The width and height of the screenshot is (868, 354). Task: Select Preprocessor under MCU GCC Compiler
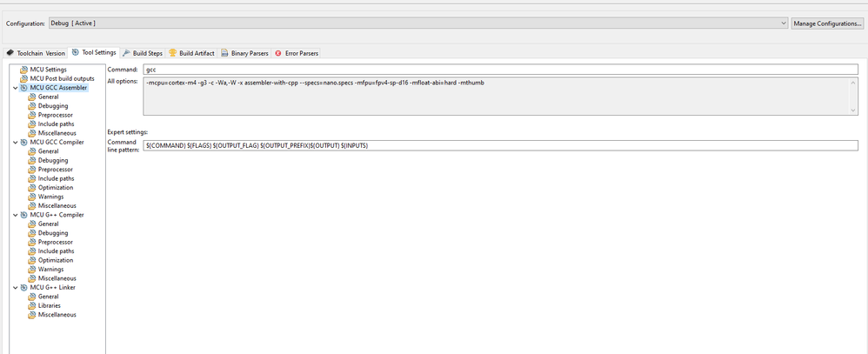click(x=56, y=170)
